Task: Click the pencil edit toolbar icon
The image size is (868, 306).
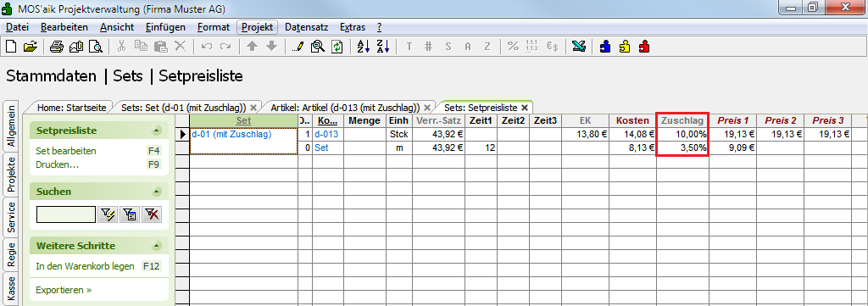Action: (298, 47)
